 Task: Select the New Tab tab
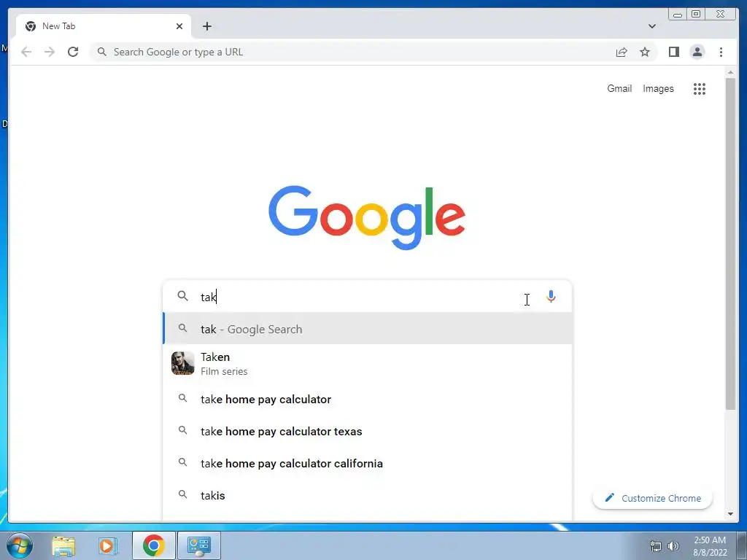[104, 26]
